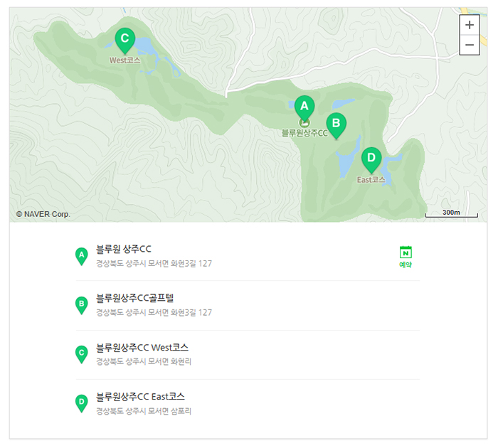The height and width of the screenshot is (448, 498).
Task: Open the 블루원상주CC West코스 listing
Action: click(142, 347)
